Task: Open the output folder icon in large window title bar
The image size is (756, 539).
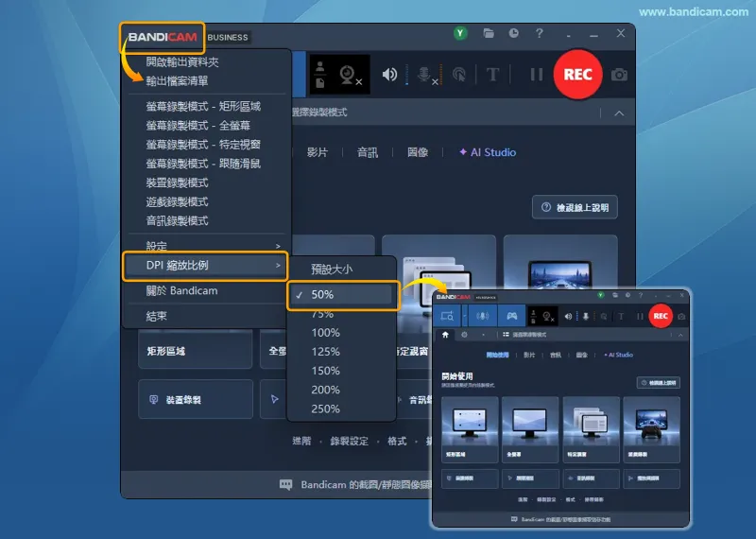Action: (489, 33)
